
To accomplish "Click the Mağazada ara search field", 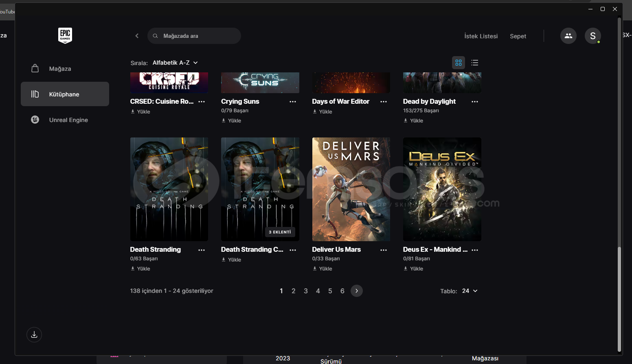I will tap(195, 36).
